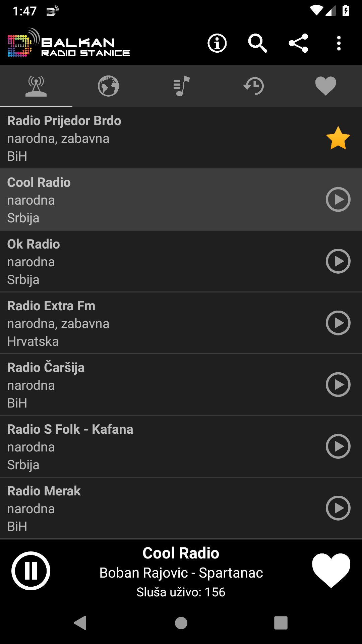The height and width of the screenshot is (644, 362).
Task: Tap the Balkan Radio Stanice logo
Action: [69, 44]
